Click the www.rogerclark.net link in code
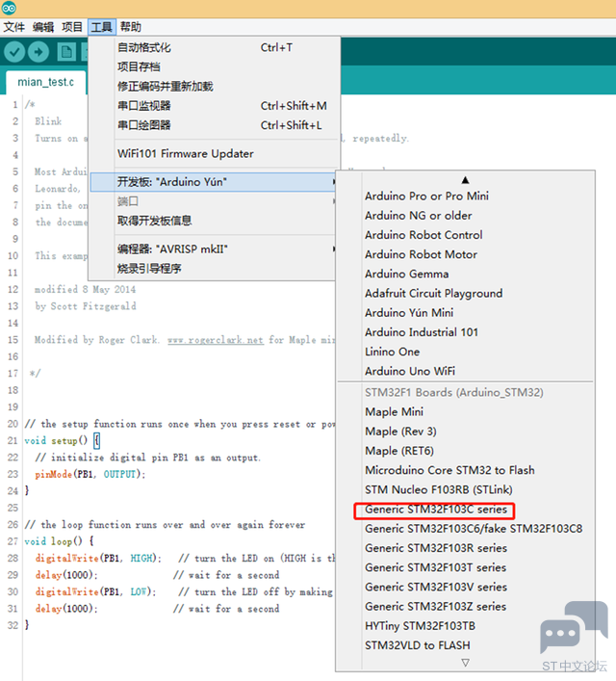The image size is (616, 681). coord(216,340)
